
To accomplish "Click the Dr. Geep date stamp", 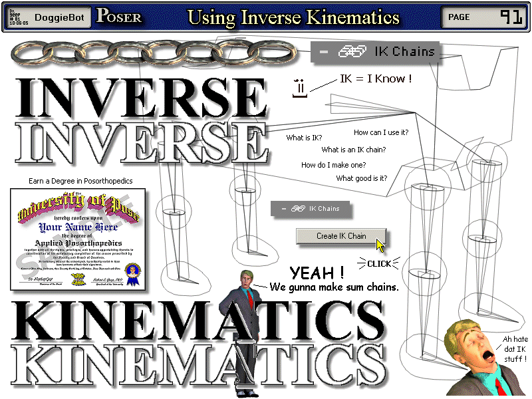I will pyautogui.click(x=19, y=17).
